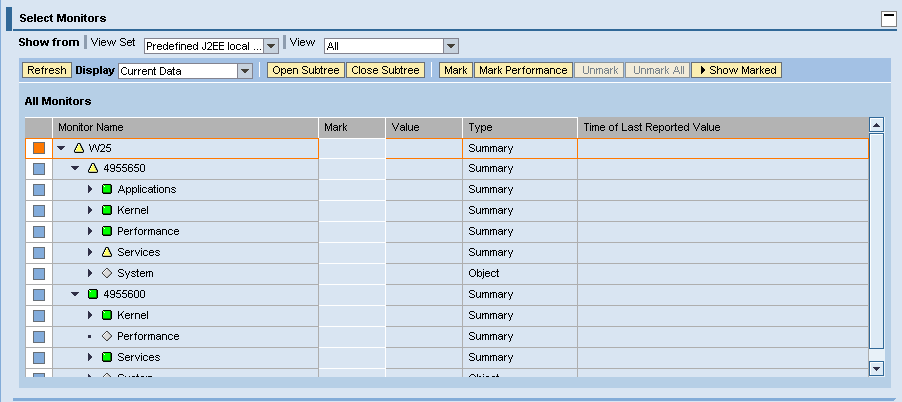Select row selector for 4955600 node

click(x=39, y=295)
